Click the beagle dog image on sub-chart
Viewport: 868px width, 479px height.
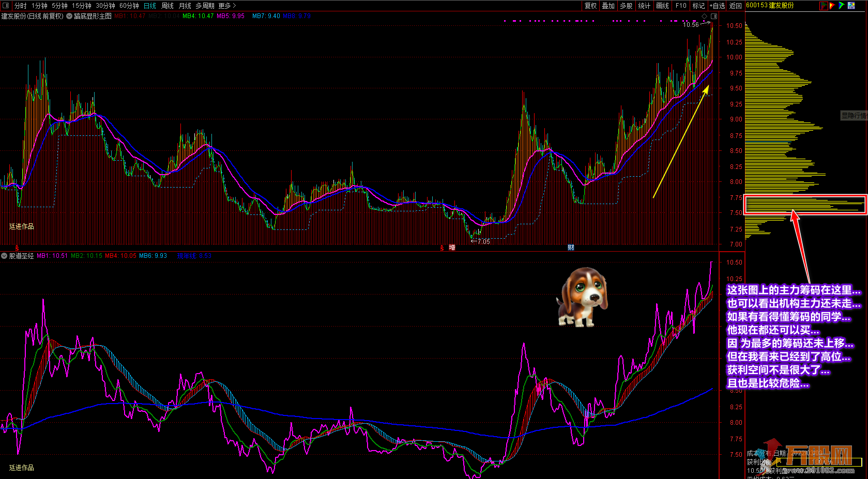(x=582, y=297)
